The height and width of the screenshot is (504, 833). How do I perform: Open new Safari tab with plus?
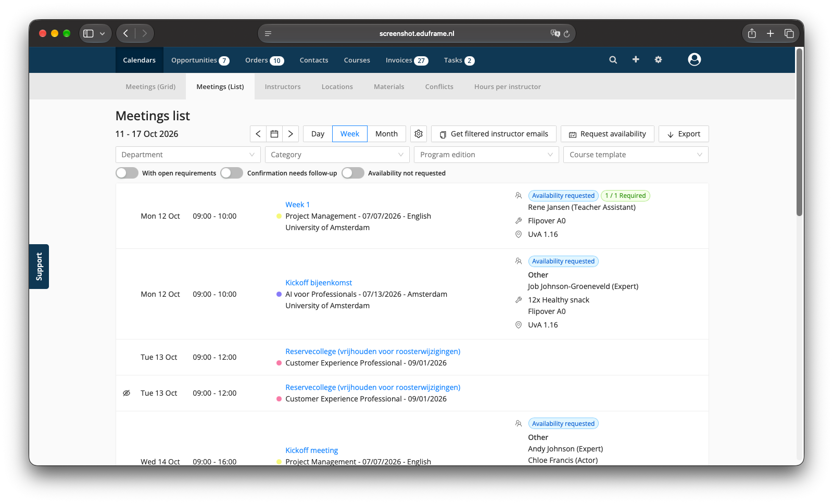771,33
